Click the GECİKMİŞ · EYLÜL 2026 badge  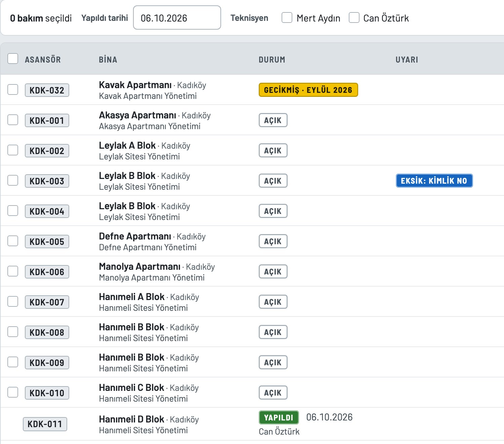(308, 90)
